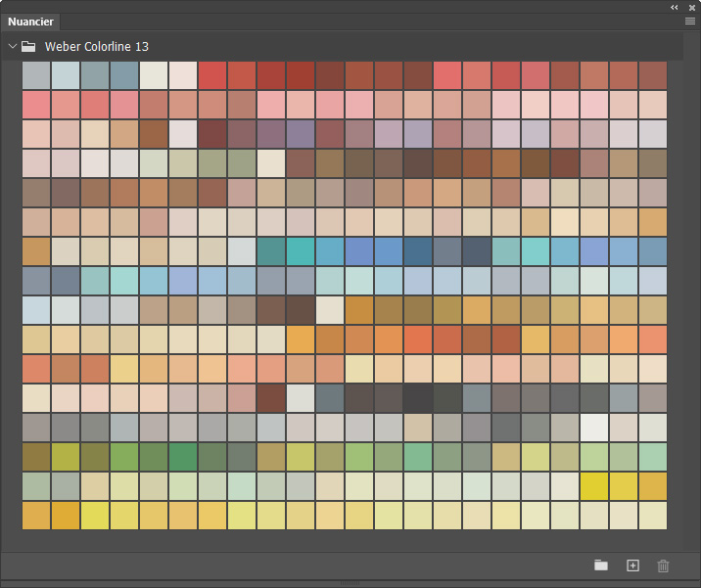Open the Nuancier panel options menu

(690, 21)
